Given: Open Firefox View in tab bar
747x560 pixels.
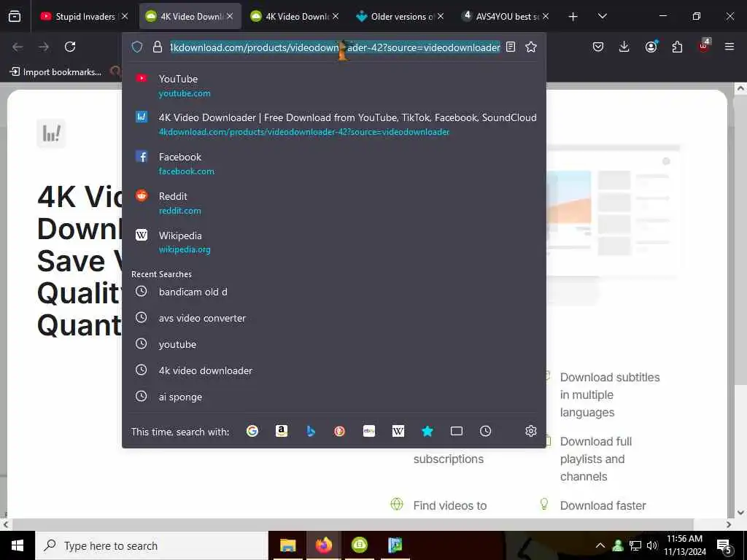Looking at the screenshot, I should pos(15,16).
